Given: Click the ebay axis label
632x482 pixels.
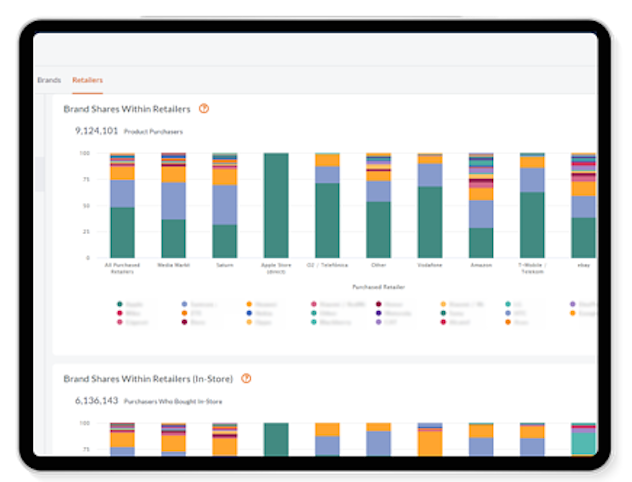Looking at the screenshot, I should click(x=582, y=265).
